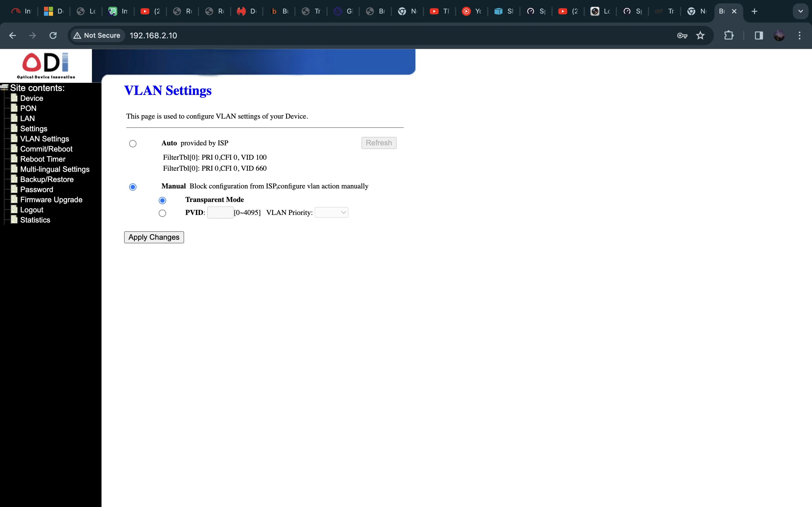The width and height of the screenshot is (812, 507).
Task: Open the Device section in sidebar
Action: (x=31, y=97)
